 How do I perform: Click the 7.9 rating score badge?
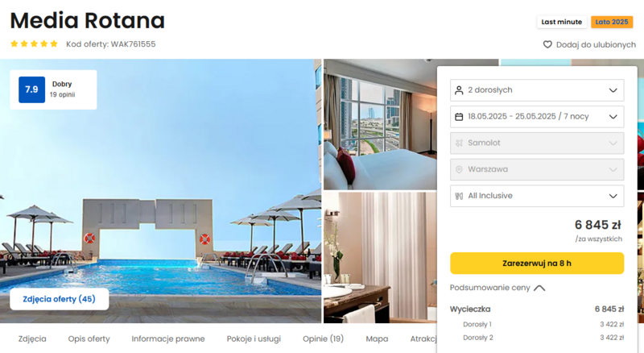pos(31,89)
